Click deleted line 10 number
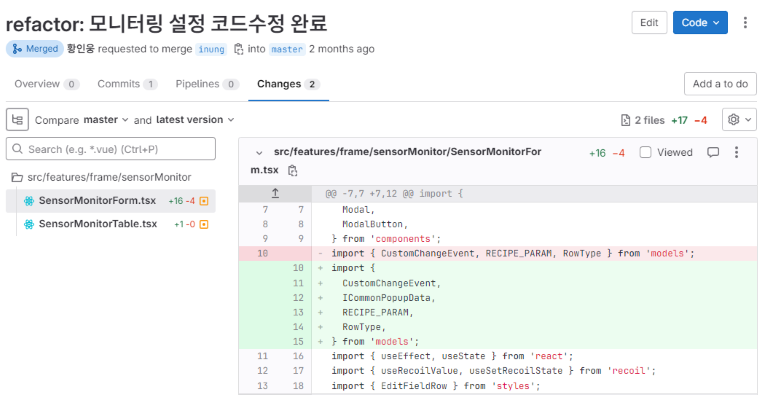The width and height of the screenshot is (760, 395). point(263,253)
